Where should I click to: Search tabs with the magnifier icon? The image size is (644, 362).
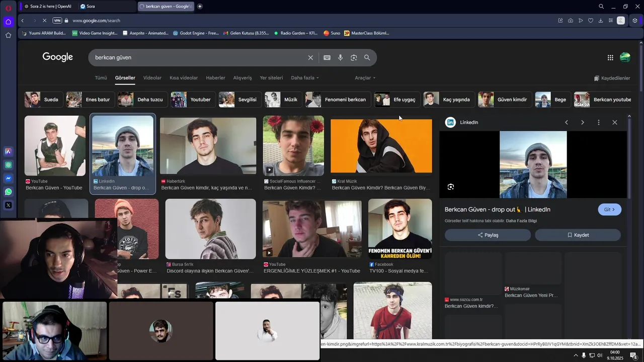click(601, 7)
